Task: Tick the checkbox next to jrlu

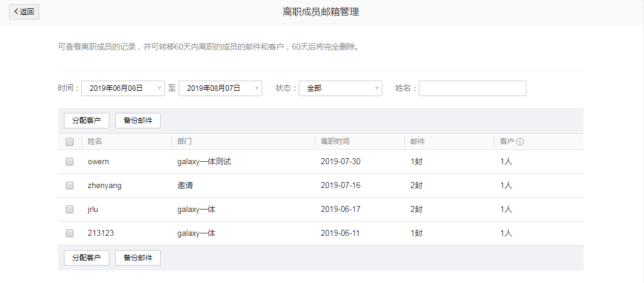Action: [69, 210]
